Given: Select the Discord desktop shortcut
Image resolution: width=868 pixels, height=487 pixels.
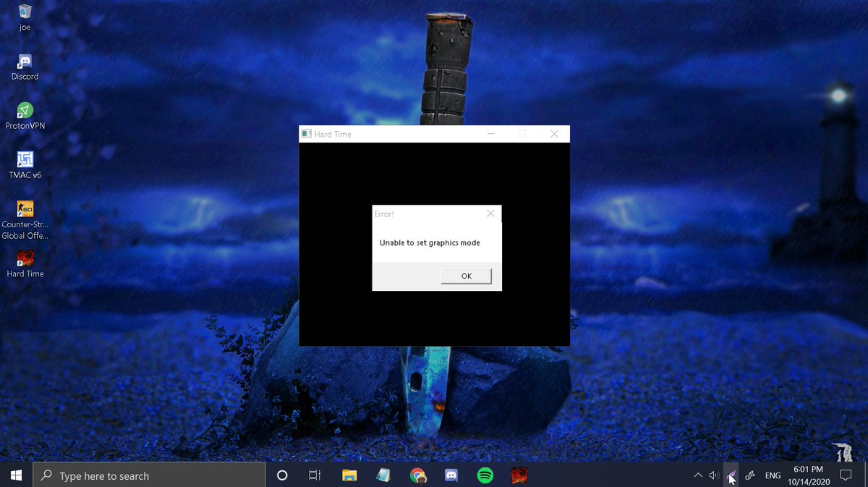Looking at the screenshot, I should tap(25, 67).
